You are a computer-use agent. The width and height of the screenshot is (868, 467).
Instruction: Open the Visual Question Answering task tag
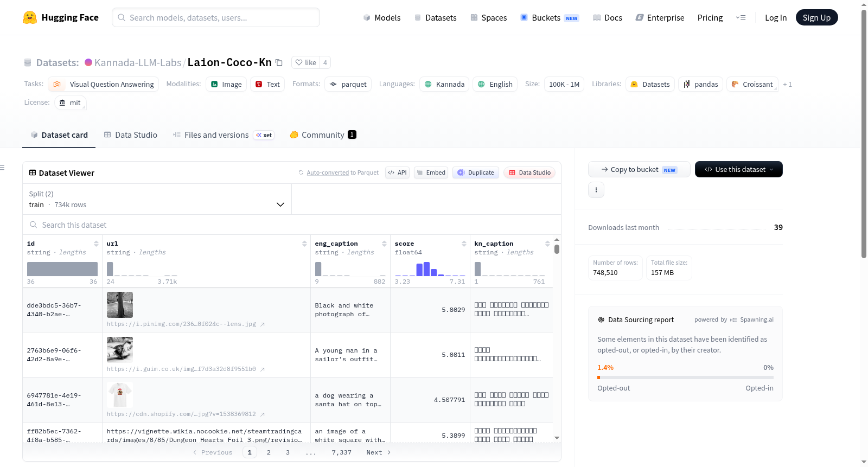[x=103, y=84]
